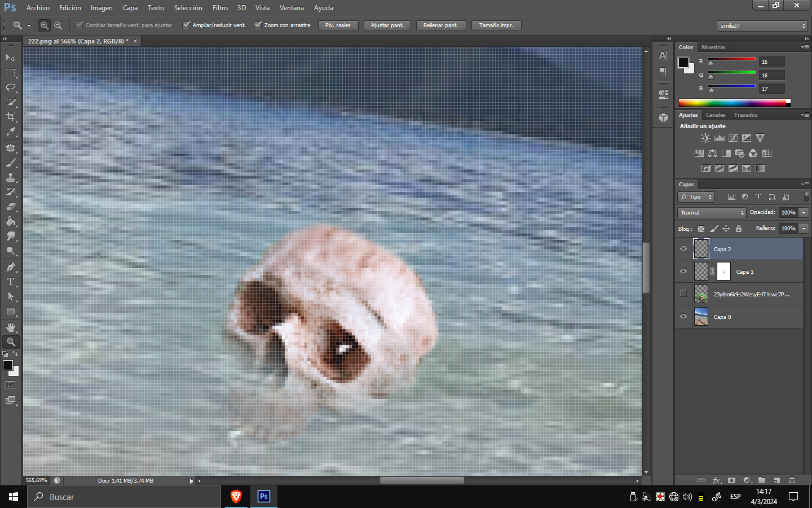Open the Ajustes panel options menu
The height and width of the screenshot is (508, 812).
pyautogui.click(x=805, y=115)
